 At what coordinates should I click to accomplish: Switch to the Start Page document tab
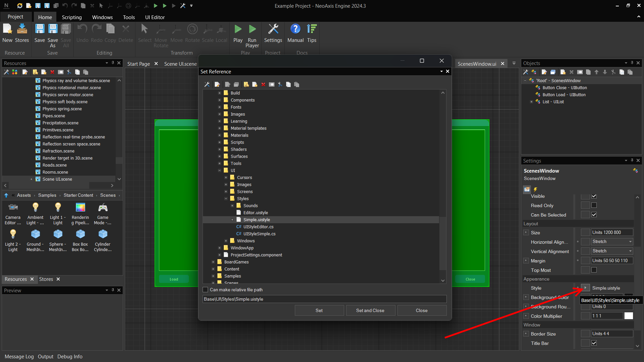tap(139, 64)
